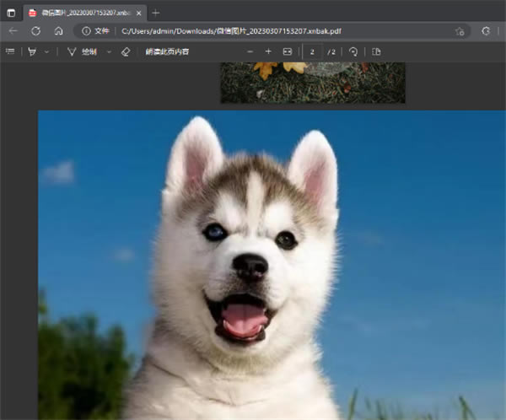The height and width of the screenshot is (420, 506).
Task: Click the page number input field
Action: pos(313,51)
